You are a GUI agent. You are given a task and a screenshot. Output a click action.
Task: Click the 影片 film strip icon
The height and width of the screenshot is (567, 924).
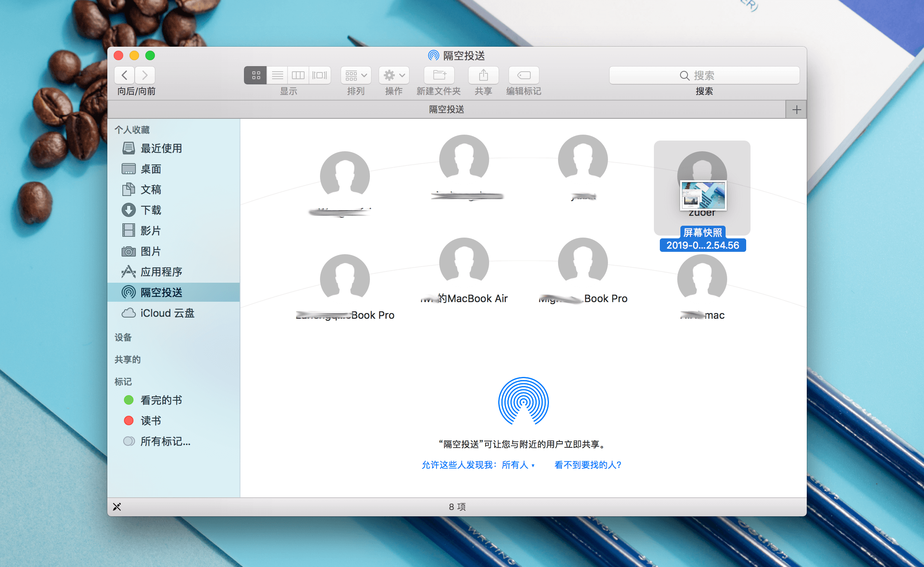click(128, 230)
